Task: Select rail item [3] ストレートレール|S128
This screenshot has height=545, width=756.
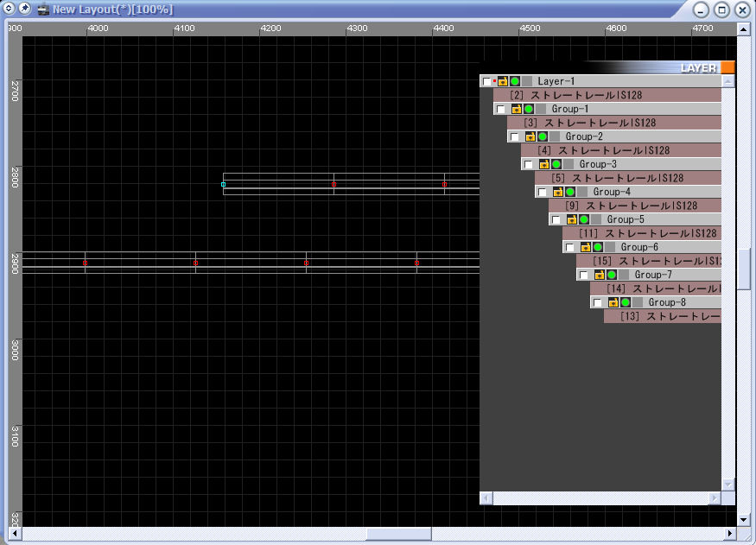Action: click(614, 123)
